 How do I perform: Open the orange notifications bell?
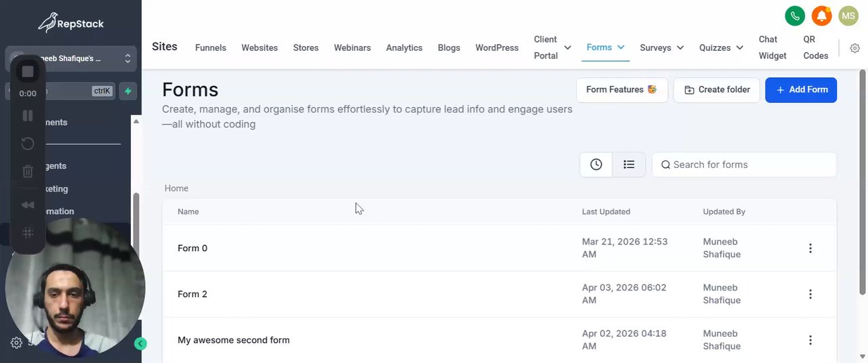click(x=822, y=16)
